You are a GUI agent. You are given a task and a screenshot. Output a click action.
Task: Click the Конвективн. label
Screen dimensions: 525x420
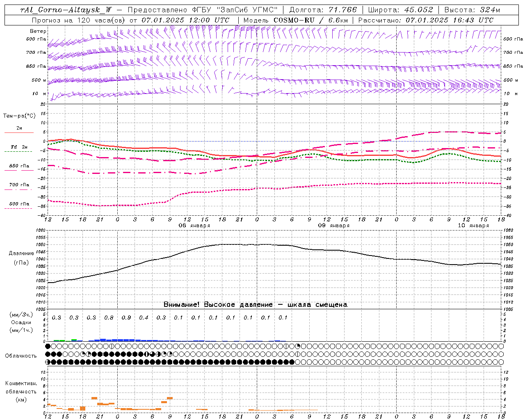click(x=21, y=383)
